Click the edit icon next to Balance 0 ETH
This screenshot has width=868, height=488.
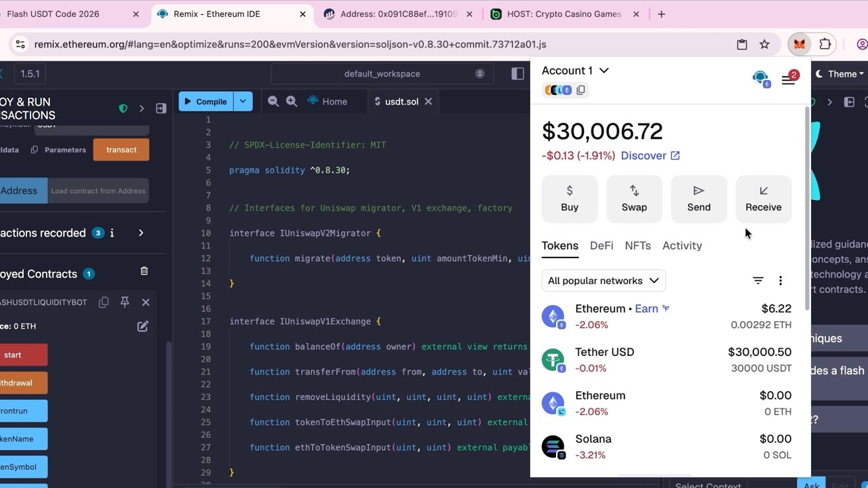142,326
